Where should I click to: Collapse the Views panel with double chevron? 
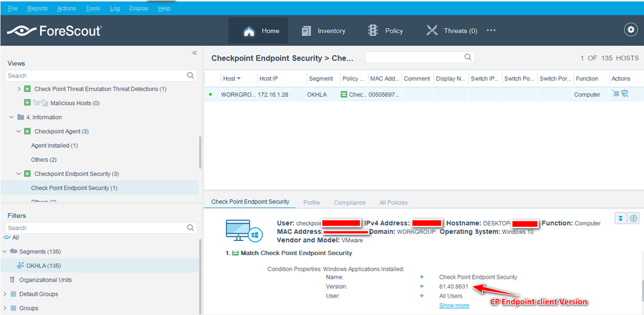[x=195, y=53]
